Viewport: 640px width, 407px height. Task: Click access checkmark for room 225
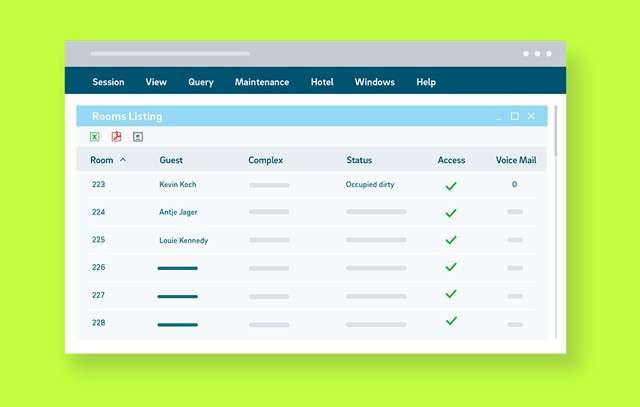pos(451,240)
